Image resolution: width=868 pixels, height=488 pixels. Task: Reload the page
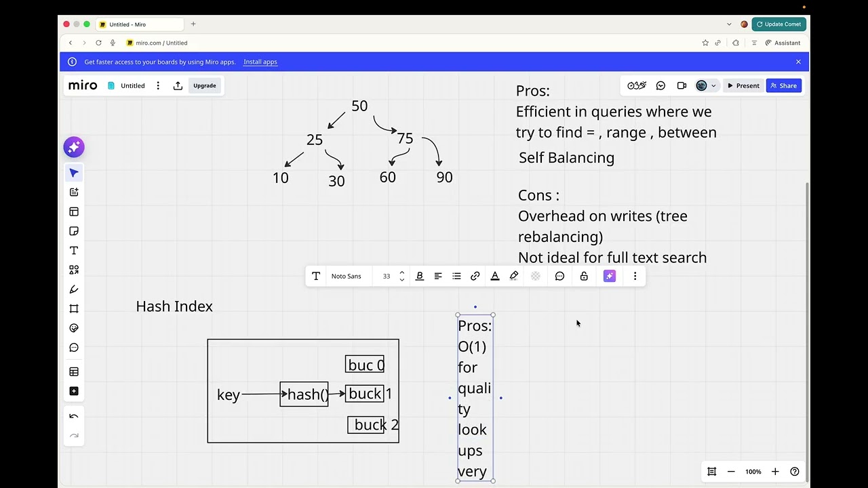(x=98, y=43)
